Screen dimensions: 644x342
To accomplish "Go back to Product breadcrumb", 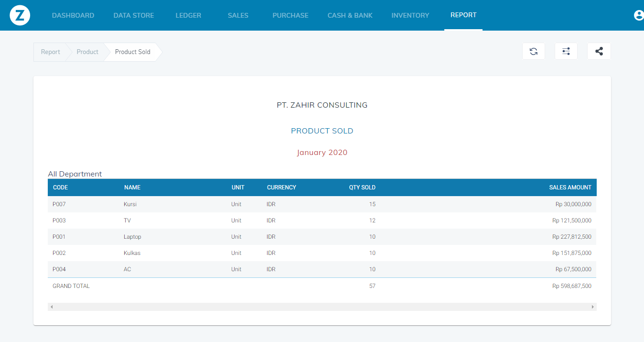I will coord(87,52).
